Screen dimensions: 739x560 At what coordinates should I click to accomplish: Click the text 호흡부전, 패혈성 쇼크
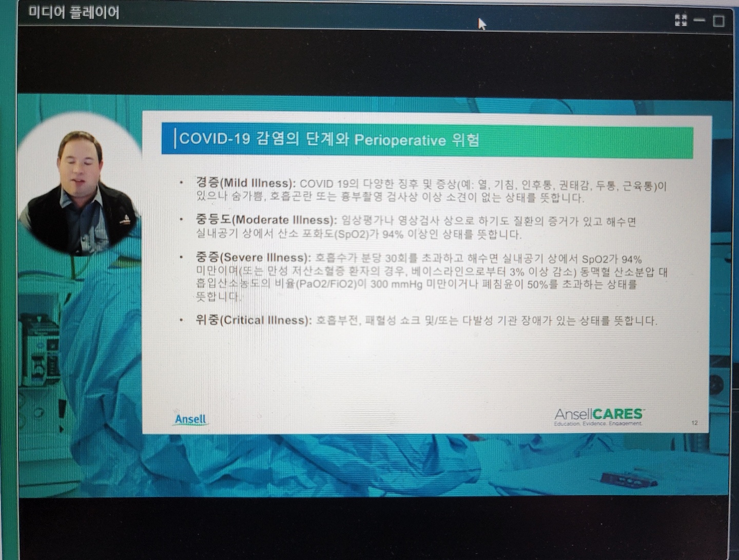point(368,321)
